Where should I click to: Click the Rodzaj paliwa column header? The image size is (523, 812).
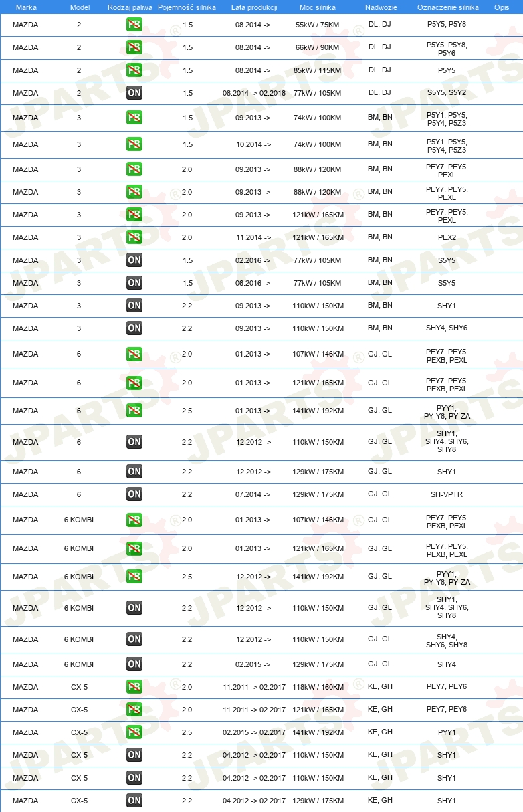click(x=130, y=7)
